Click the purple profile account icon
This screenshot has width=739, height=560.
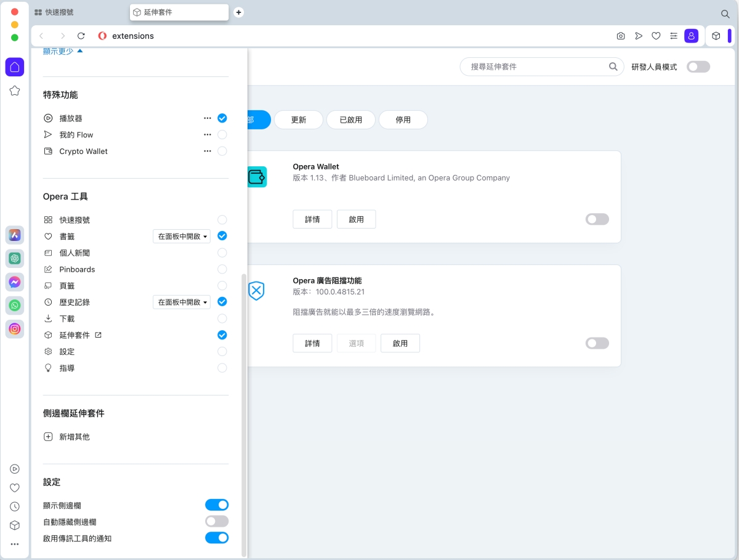click(692, 36)
